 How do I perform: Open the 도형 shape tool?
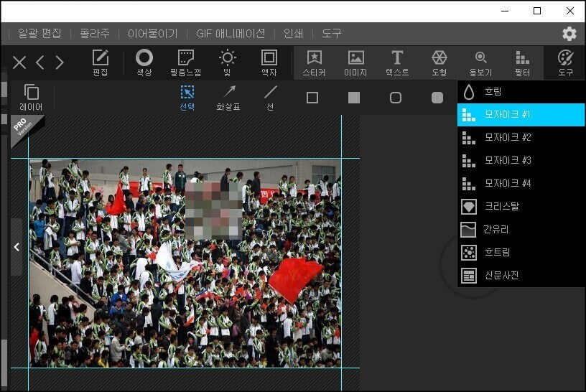pos(439,62)
